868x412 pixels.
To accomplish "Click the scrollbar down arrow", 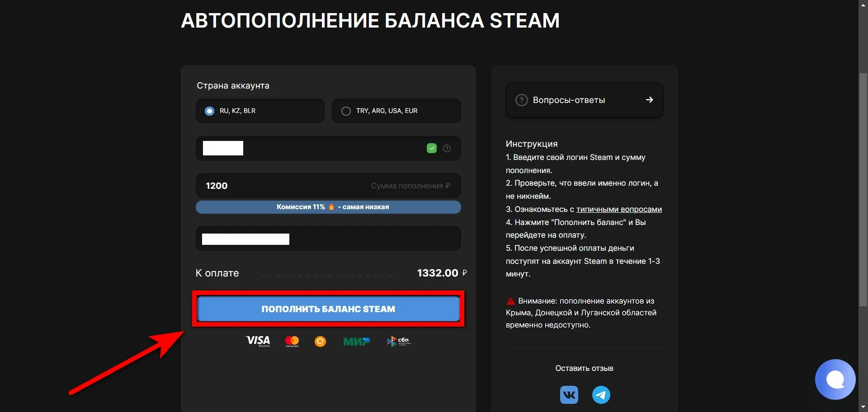I will pos(863,407).
